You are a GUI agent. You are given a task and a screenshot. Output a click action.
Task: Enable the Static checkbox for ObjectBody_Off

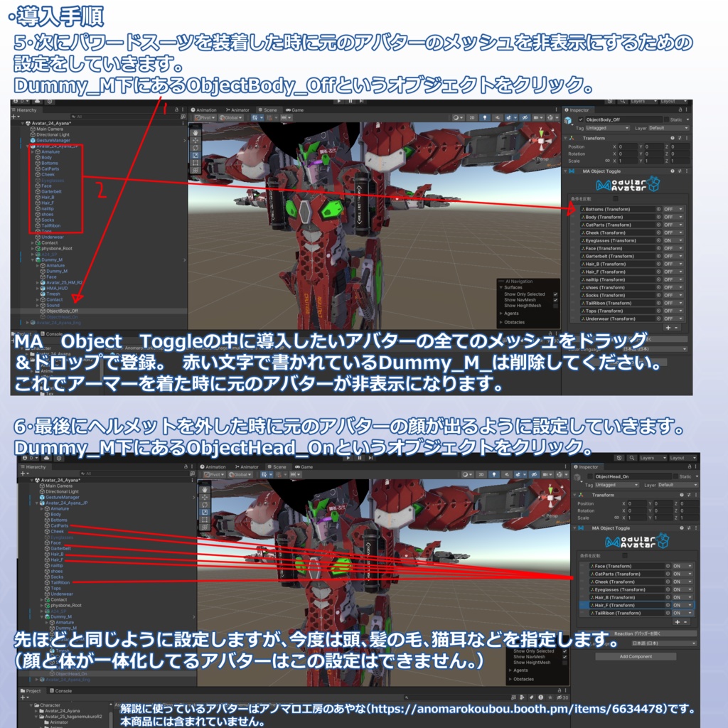[668, 120]
